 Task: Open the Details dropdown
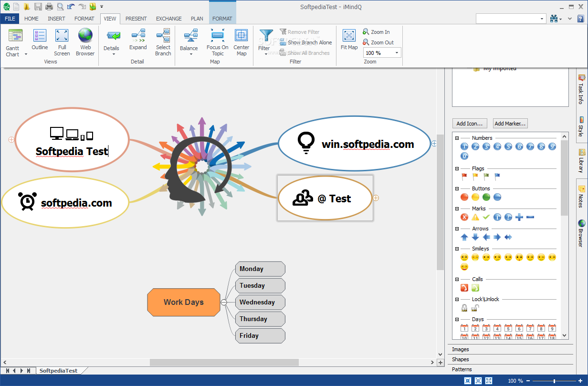point(114,54)
